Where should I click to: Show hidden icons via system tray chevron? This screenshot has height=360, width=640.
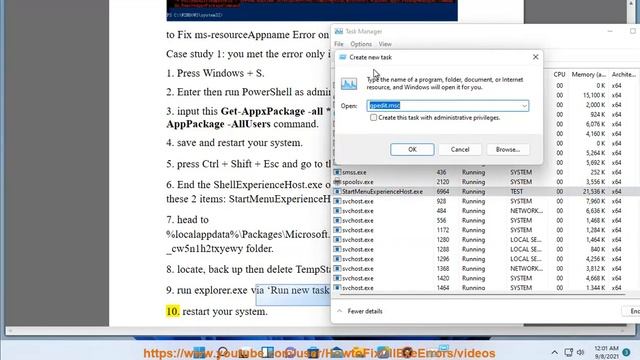[x=554, y=352]
